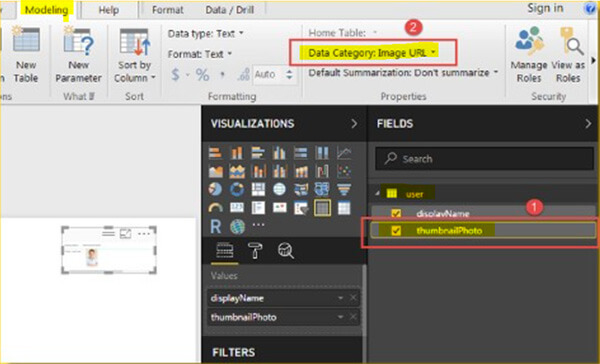
Task: Open Manage Roles
Action: coord(529,55)
